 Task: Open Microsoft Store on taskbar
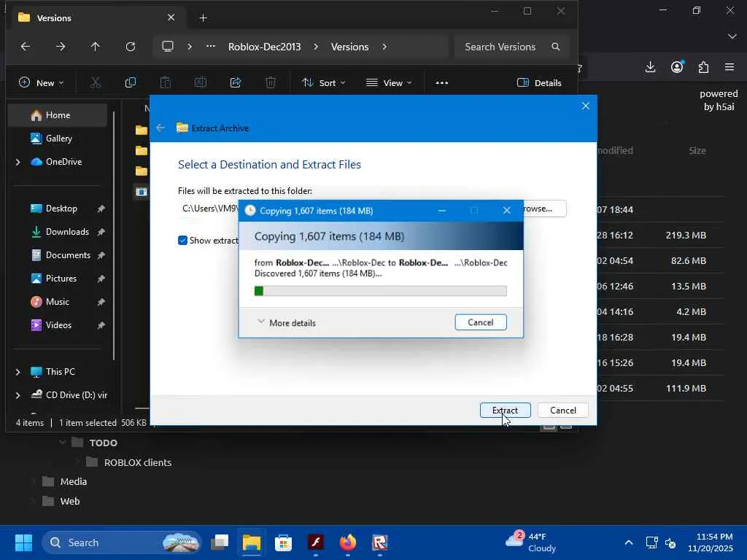(283, 542)
